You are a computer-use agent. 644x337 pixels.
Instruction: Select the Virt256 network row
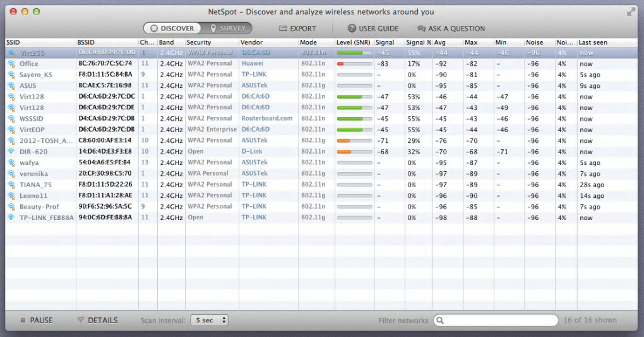pos(321,52)
